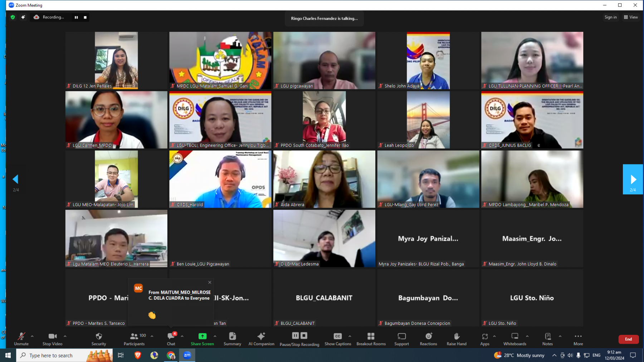Open Chrome from taskbar
This screenshot has height=362, width=644.
click(171, 355)
